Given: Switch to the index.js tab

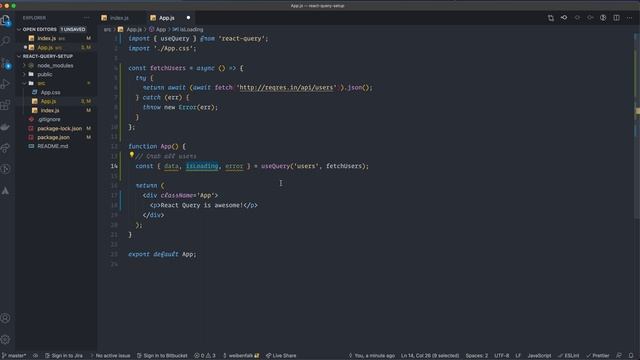Looking at the screenshot, I should pos(120,18).
